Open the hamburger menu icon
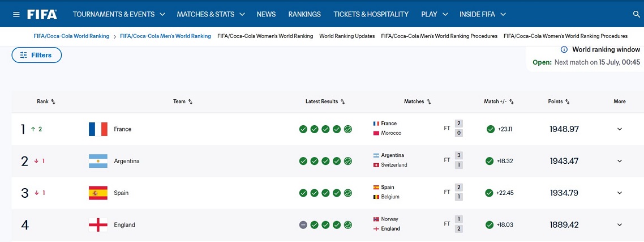The height and width of the screenshot is (242, 644). (16, 14)
